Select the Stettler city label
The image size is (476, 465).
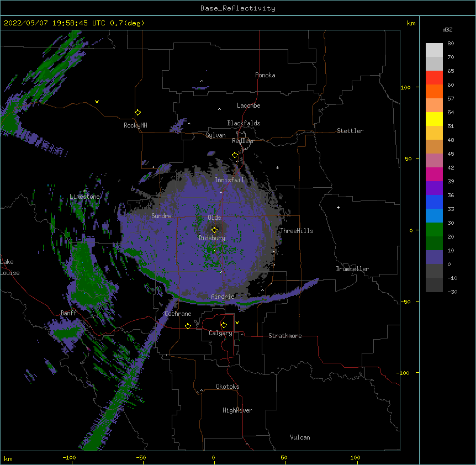350,131
